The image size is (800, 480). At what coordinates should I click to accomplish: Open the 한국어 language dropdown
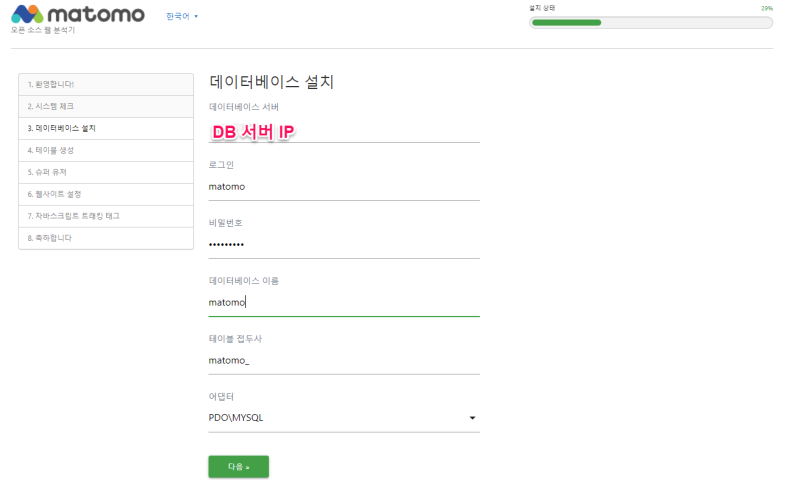(182, 16)
